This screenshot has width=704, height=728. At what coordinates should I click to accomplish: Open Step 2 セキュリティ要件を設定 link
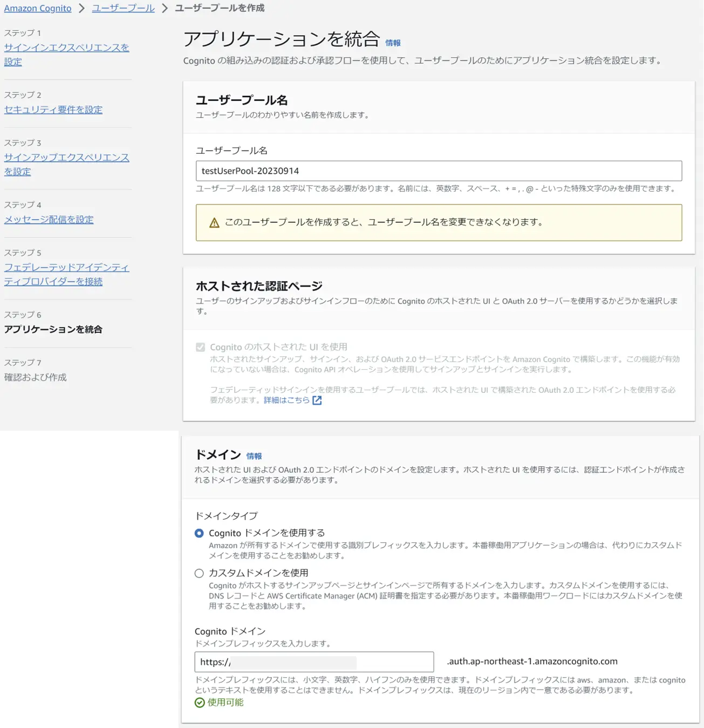[x=53, y=110]
